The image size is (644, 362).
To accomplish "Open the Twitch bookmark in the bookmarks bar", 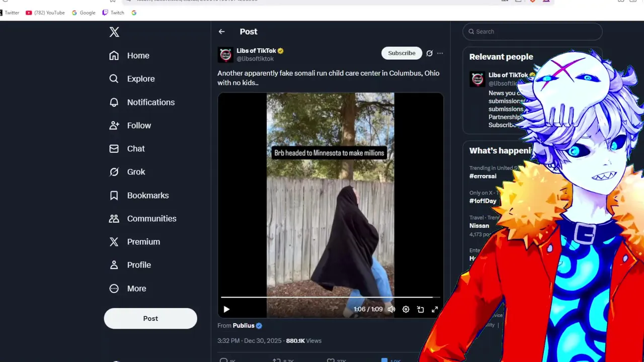I will pyautogui.click(x=113, y=13).
